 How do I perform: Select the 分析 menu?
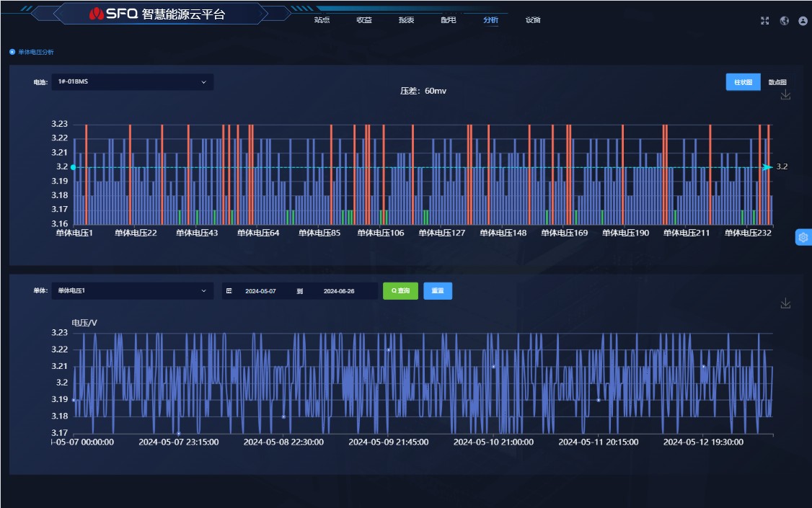490,19
